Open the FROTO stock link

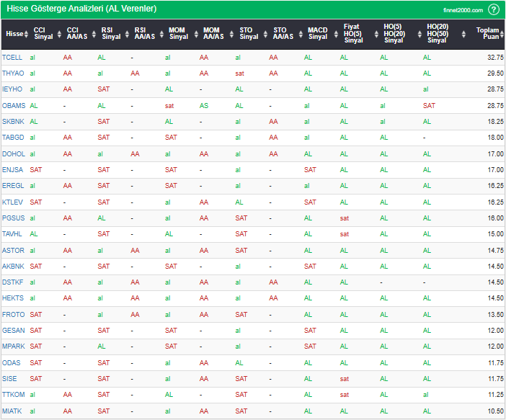13,314
